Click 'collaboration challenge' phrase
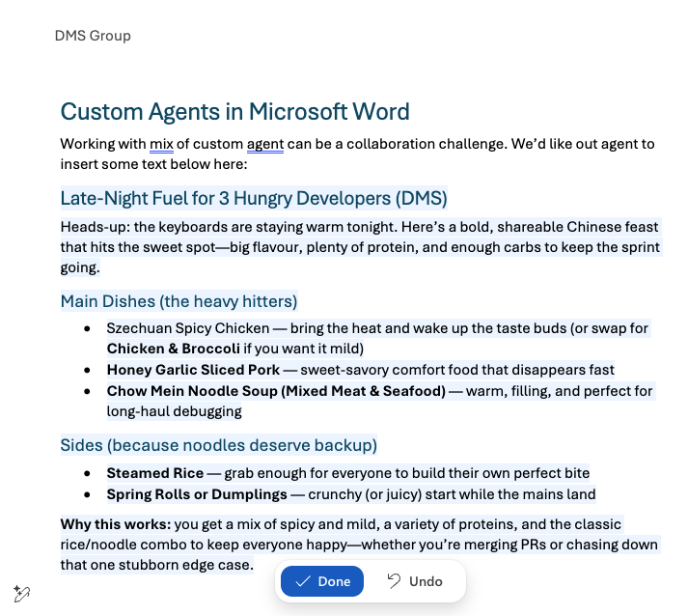The height and width of the screenshot is (616, 688). [426, 144]
